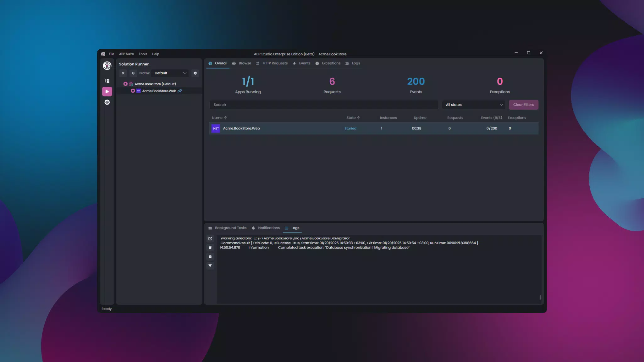Open the Solution Explorer sidebar icon
The image size is (644, 362).
[107, 81]
